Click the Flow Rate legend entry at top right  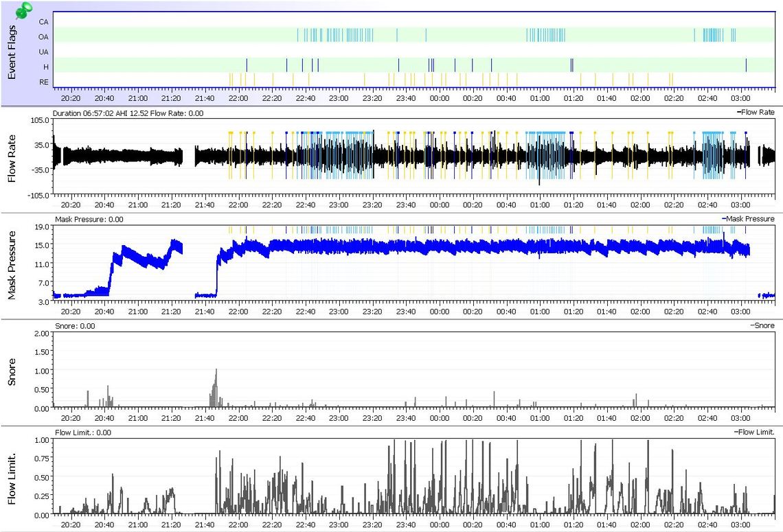pyautogui.click(x=756, y=113)
